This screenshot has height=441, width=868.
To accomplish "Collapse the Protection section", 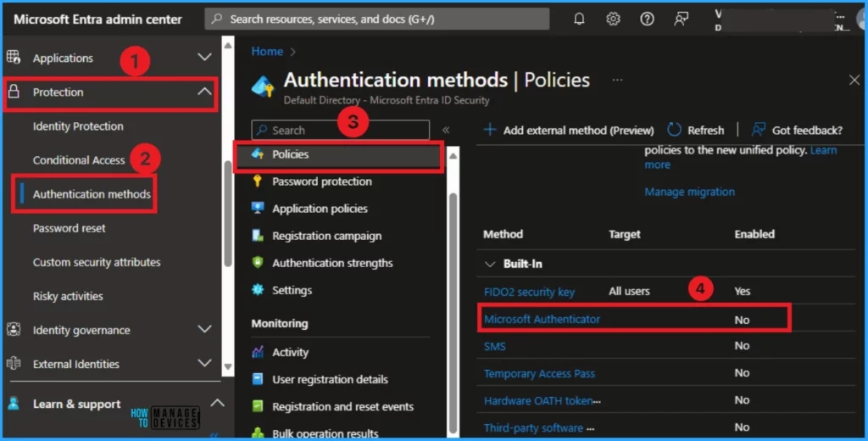I will pos(205,92).
